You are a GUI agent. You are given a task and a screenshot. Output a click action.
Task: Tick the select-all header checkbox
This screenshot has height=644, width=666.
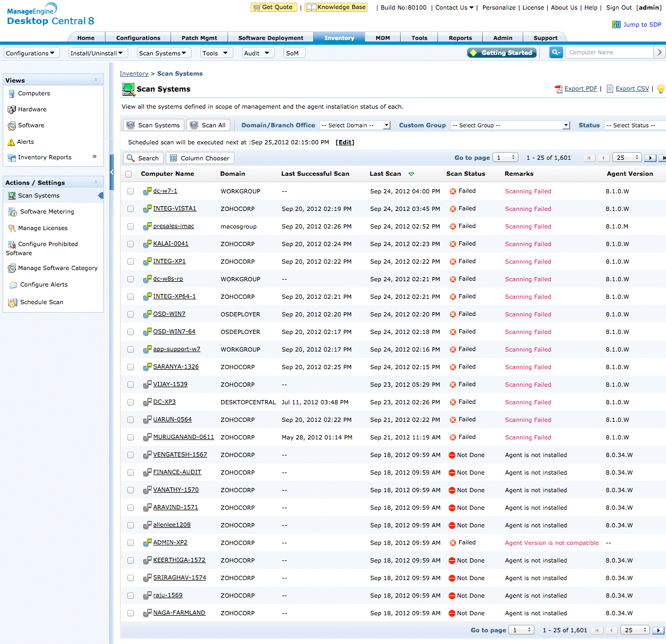click(128, 174)
